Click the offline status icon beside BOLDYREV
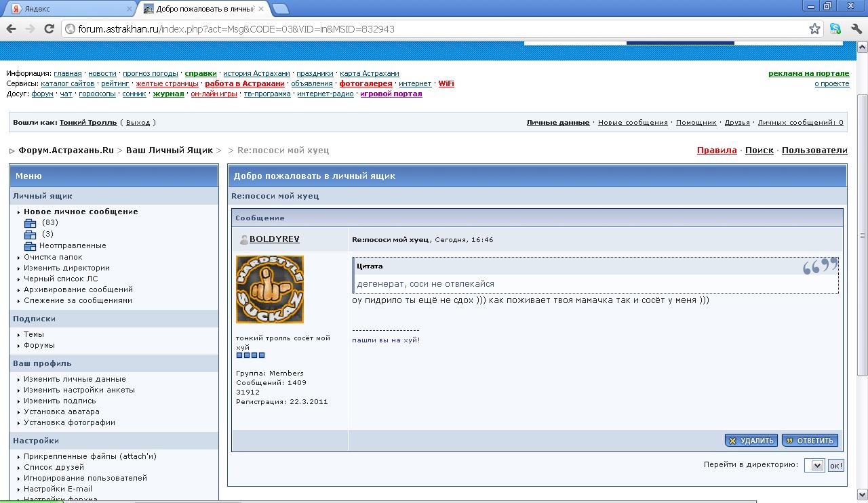Screen dimensions: 868x503 click(243, 240)
